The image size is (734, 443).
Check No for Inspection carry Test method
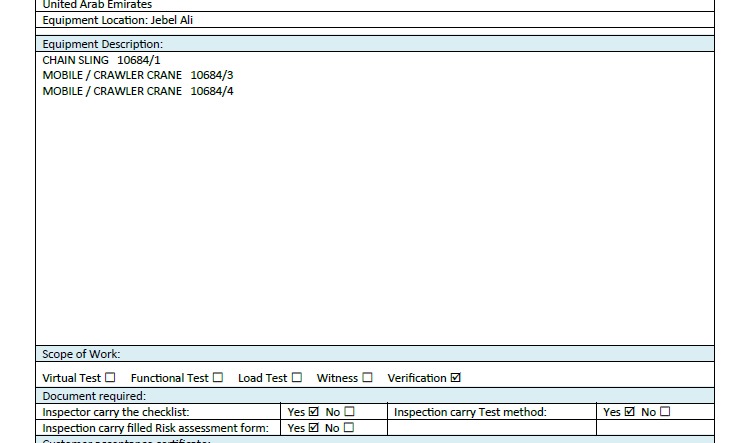coord(665,412)
